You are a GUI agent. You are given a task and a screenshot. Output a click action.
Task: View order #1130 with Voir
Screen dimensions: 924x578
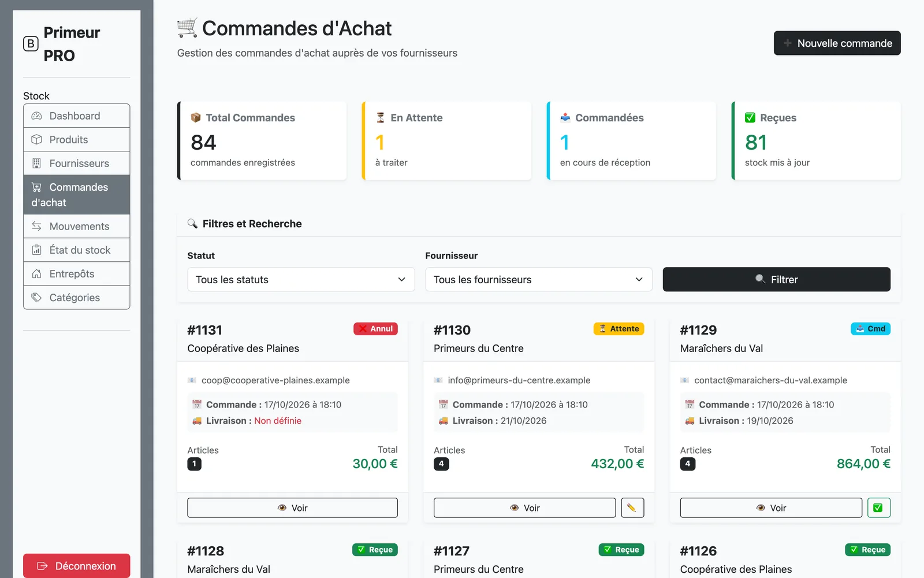click(524, 507)
